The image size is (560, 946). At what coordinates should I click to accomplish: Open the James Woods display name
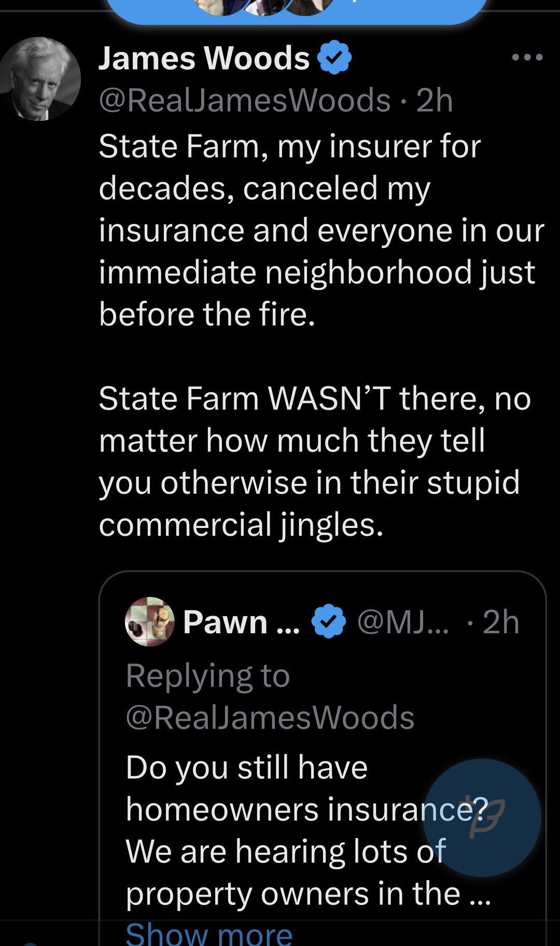click(x=204, y=58)
